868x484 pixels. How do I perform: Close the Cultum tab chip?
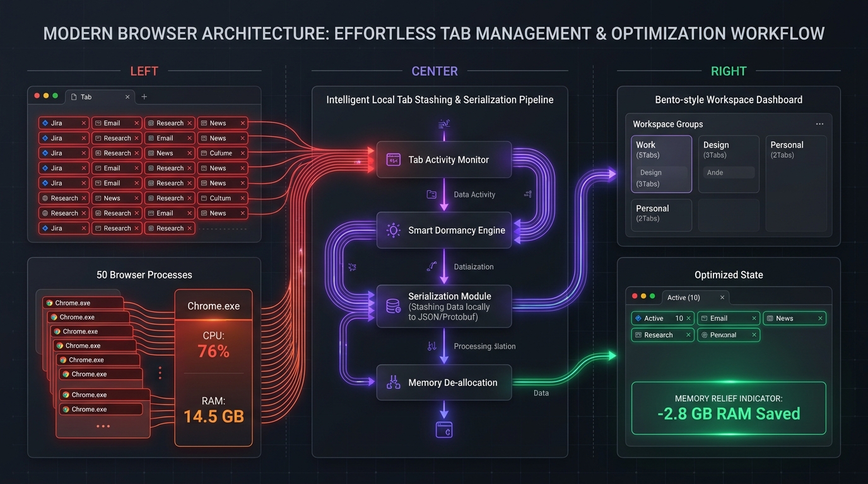242,198
